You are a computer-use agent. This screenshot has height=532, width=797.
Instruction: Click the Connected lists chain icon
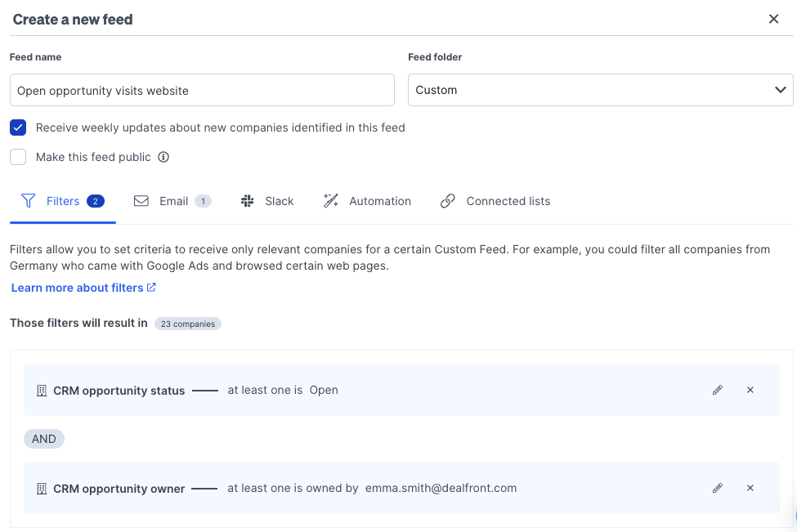(x=448, y=200)
